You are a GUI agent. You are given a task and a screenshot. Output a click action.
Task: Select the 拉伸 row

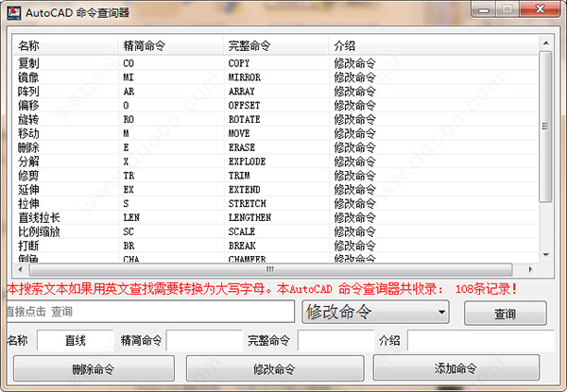pyautogui.click(x=275, y=204)
